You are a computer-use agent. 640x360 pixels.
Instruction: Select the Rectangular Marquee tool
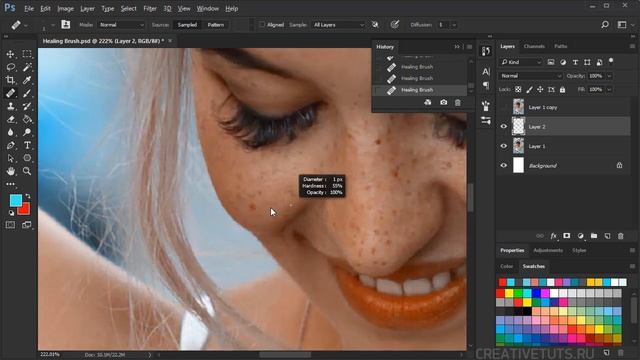pos(27,54)
